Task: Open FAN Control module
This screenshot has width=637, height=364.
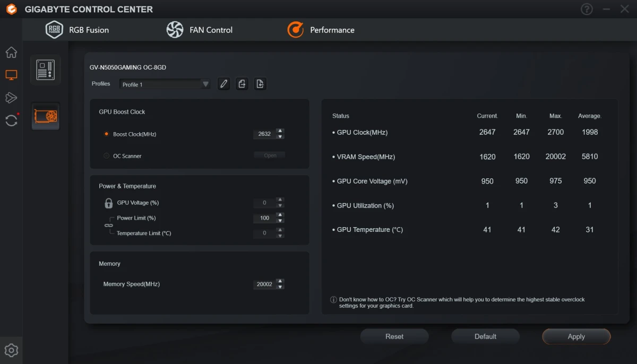Action: point(200,30)
